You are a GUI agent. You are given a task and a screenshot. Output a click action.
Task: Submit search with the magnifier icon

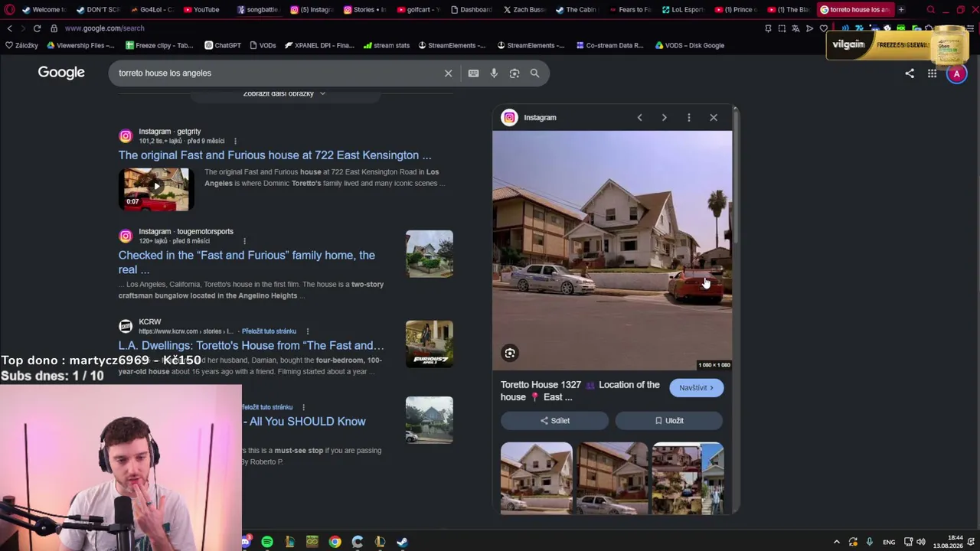pos(534,73)
